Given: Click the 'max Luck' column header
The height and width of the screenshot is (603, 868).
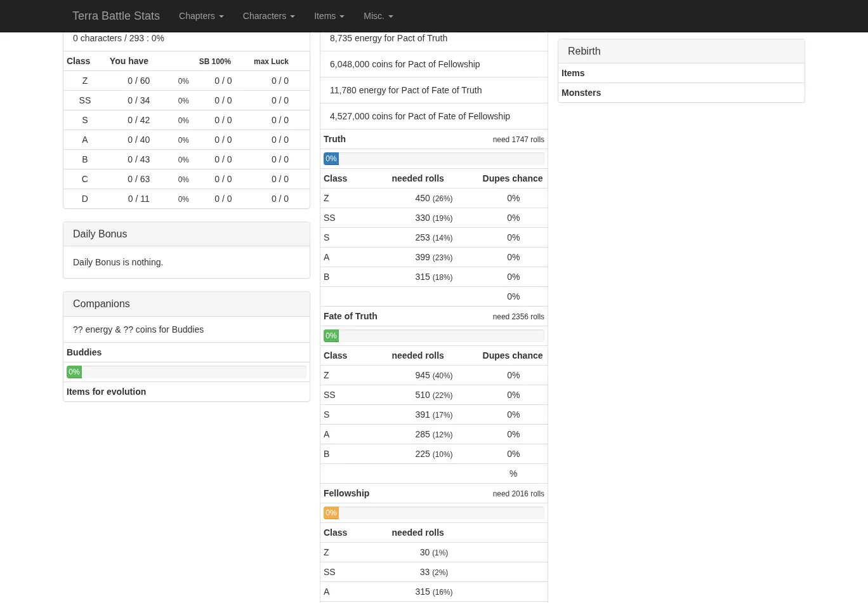Looking at the screenshot, I should 271,62.
